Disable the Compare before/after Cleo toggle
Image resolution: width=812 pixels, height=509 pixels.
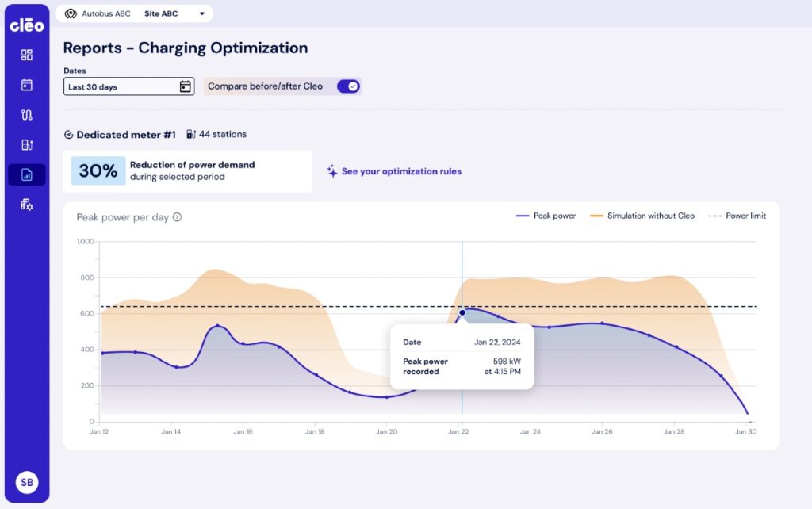click(349, 86)
